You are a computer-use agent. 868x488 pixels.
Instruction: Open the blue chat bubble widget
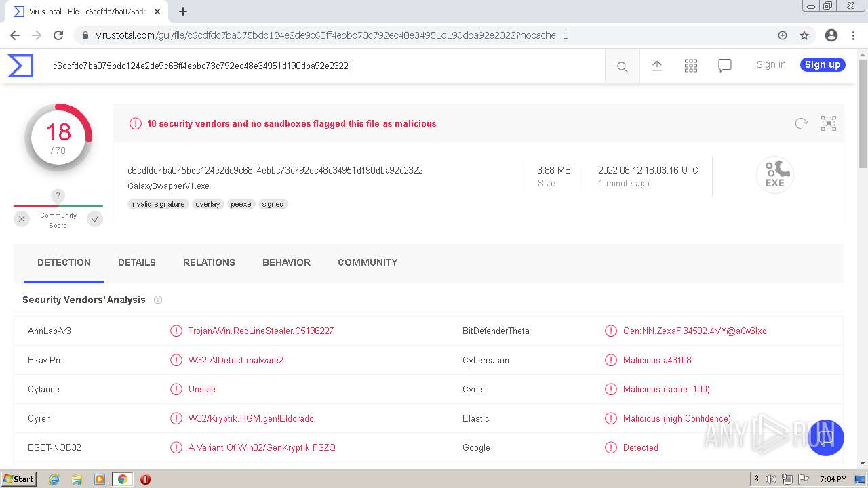point(825,438)
